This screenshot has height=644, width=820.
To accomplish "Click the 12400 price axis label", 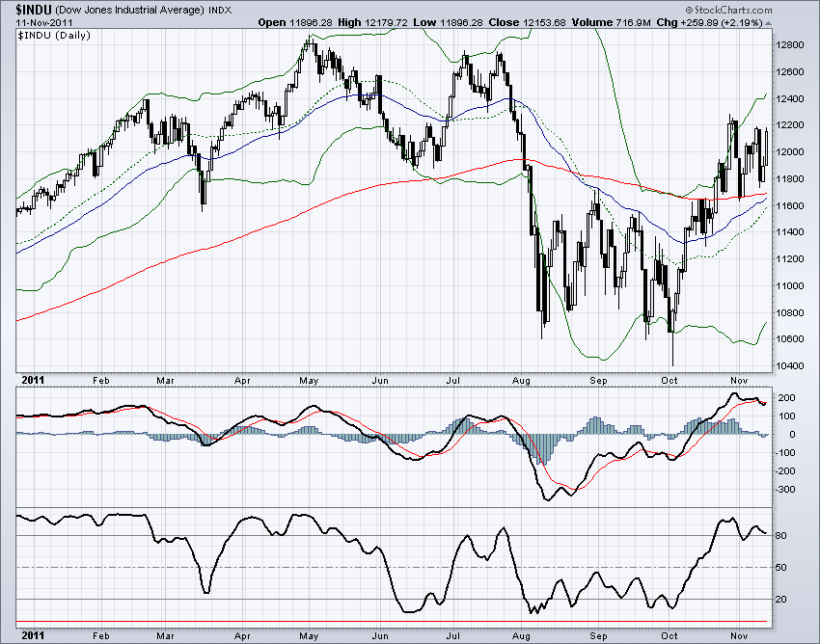I will [x=789, y=98].
